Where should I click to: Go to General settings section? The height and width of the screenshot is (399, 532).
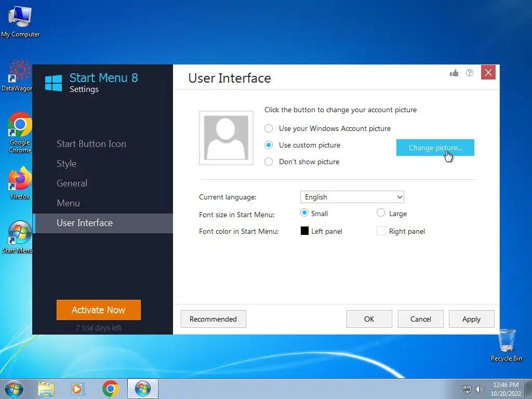(72, 183)
